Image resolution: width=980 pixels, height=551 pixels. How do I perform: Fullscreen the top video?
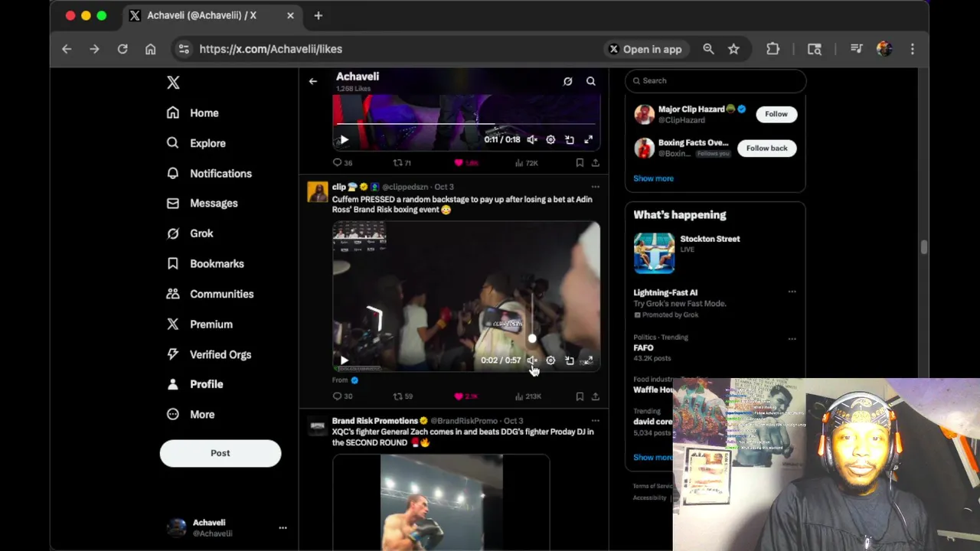point(588,140)
